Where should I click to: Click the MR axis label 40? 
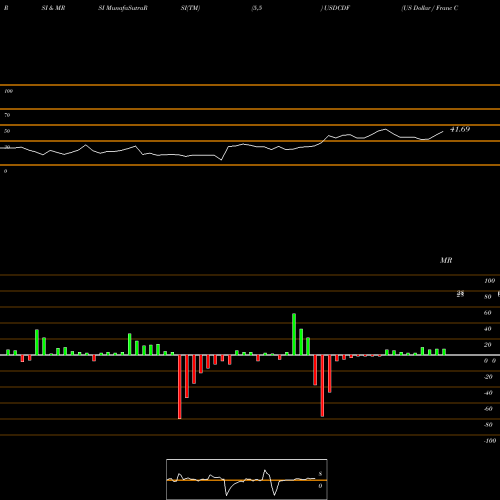(488, 329)
